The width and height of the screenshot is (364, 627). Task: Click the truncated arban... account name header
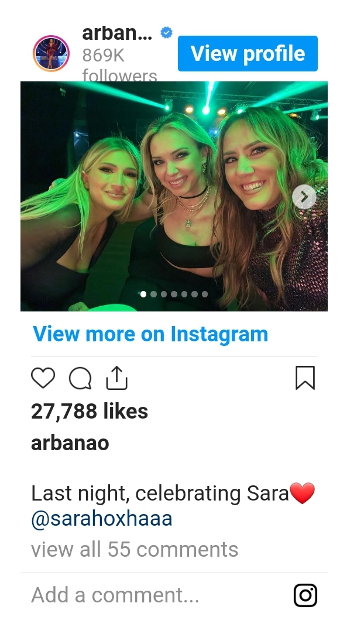pyautogui.click(x=117, y=33)
